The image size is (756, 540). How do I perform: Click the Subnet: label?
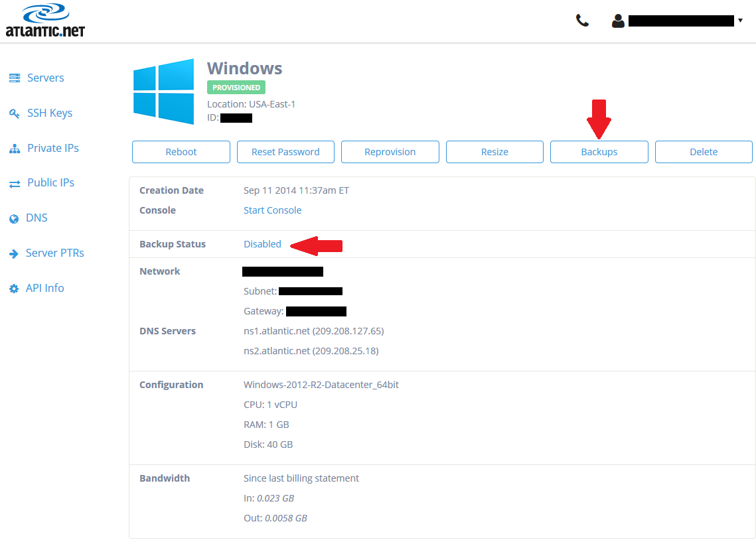click(x=260, y=291)
